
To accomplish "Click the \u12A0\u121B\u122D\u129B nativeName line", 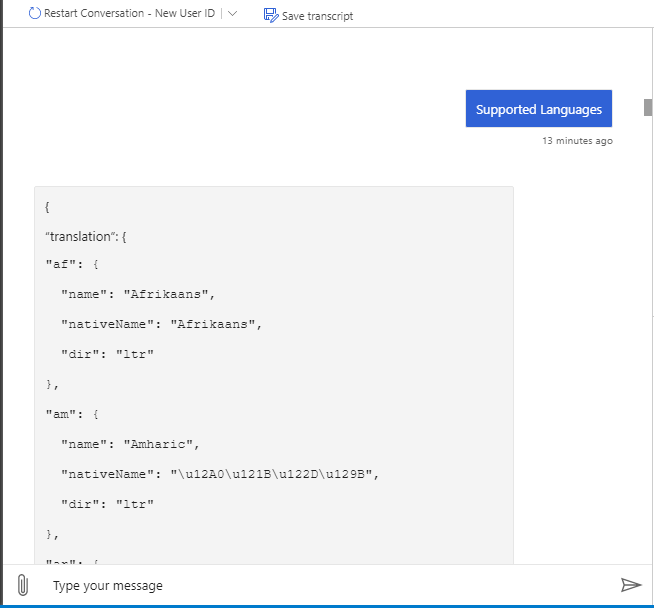I will [x=220, y=475].
